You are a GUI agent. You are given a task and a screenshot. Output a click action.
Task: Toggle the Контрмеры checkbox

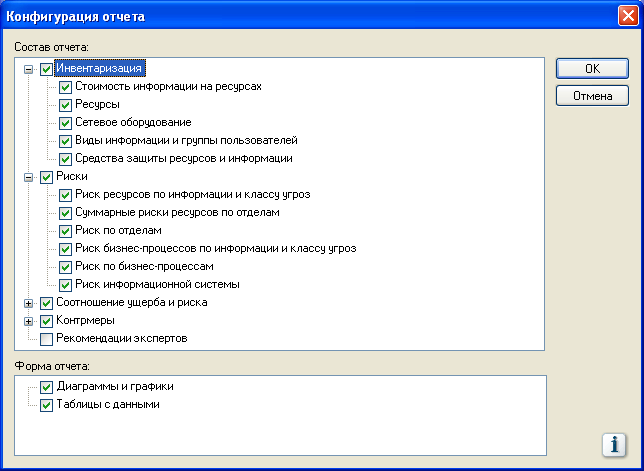tap(46, 321)
